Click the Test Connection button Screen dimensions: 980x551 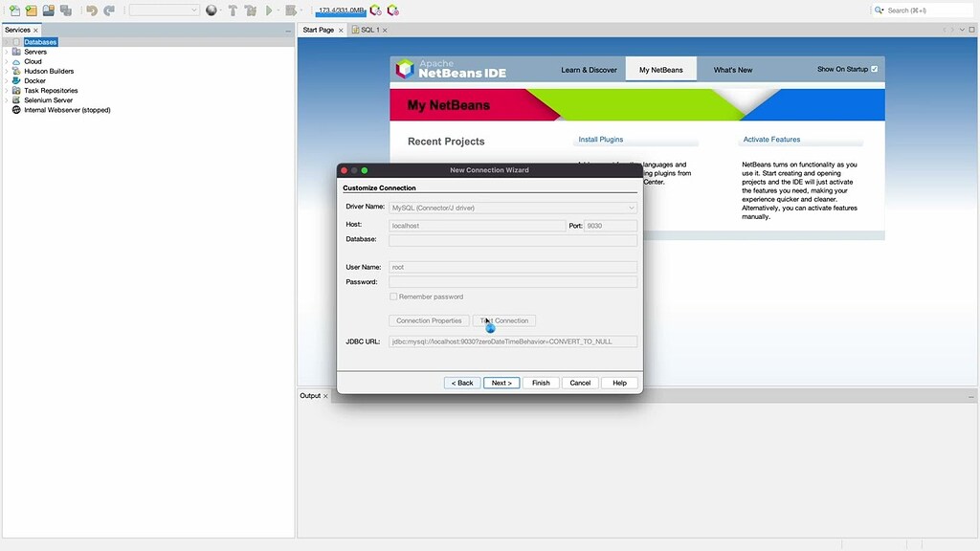(503, 320)
